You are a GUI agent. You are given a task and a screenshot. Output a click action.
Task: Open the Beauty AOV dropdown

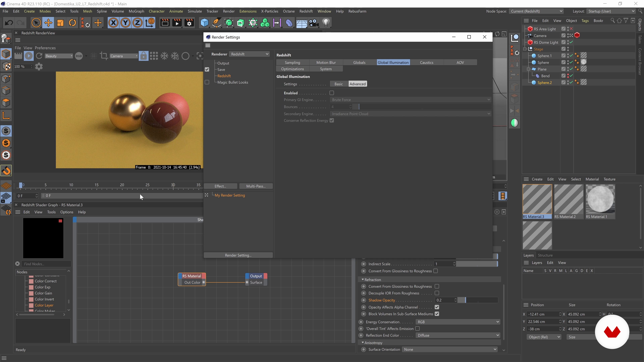click(x=59, y=56)
